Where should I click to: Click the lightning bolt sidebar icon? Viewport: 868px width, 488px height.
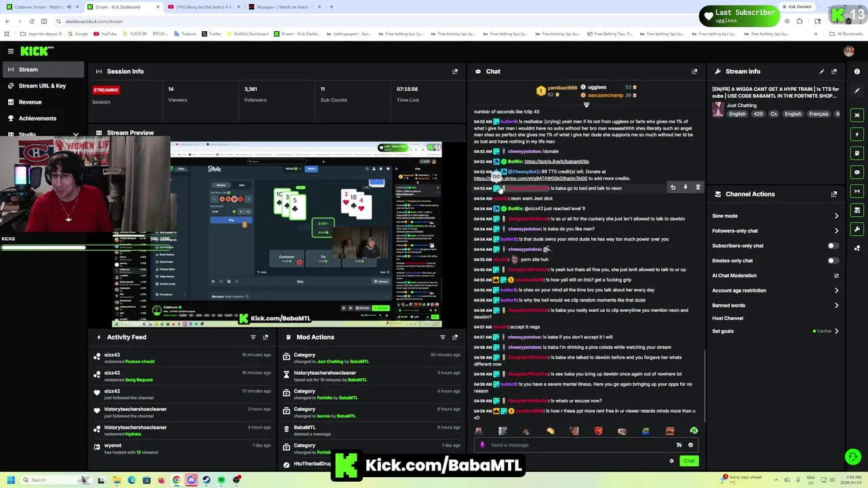coord(857,134)
